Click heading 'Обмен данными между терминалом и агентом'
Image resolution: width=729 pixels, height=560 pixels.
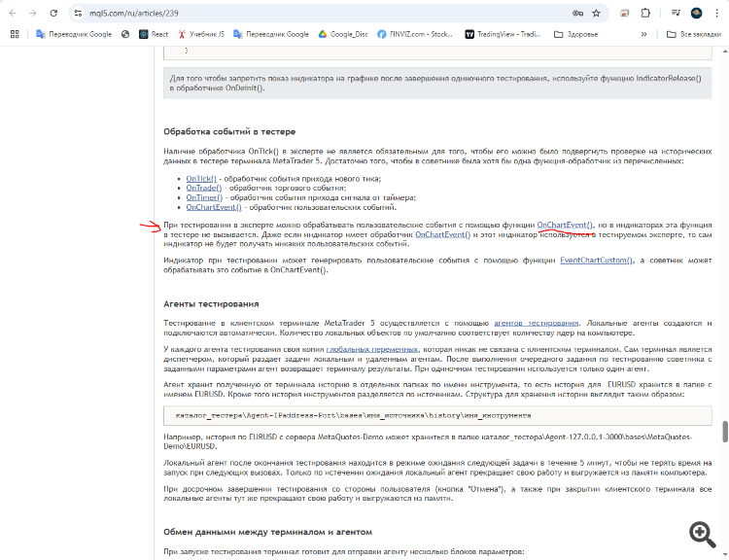pyautogui.click(x=268, y=532)
